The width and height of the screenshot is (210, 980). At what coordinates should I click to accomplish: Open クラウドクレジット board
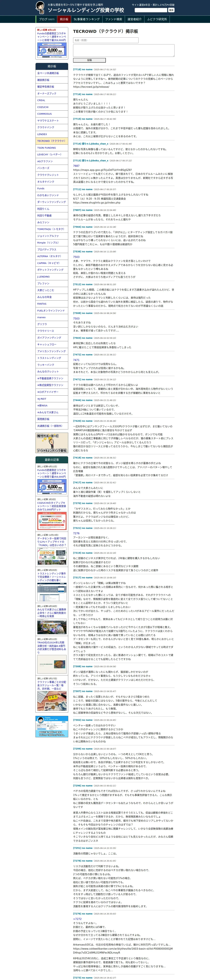point(52,175)
